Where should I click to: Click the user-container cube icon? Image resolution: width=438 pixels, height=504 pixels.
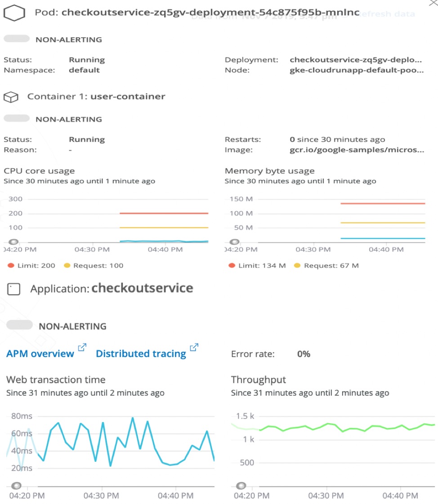(x=11, y=97)
